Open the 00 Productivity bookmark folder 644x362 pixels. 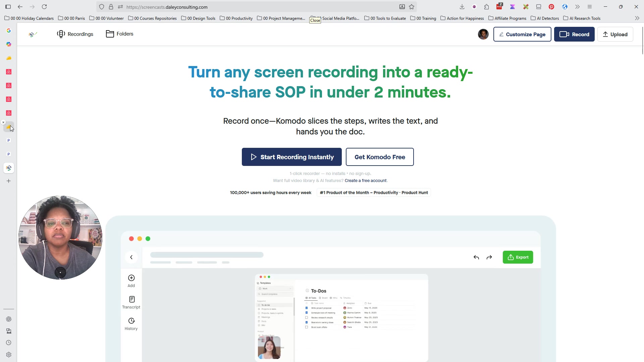point(236,18)
